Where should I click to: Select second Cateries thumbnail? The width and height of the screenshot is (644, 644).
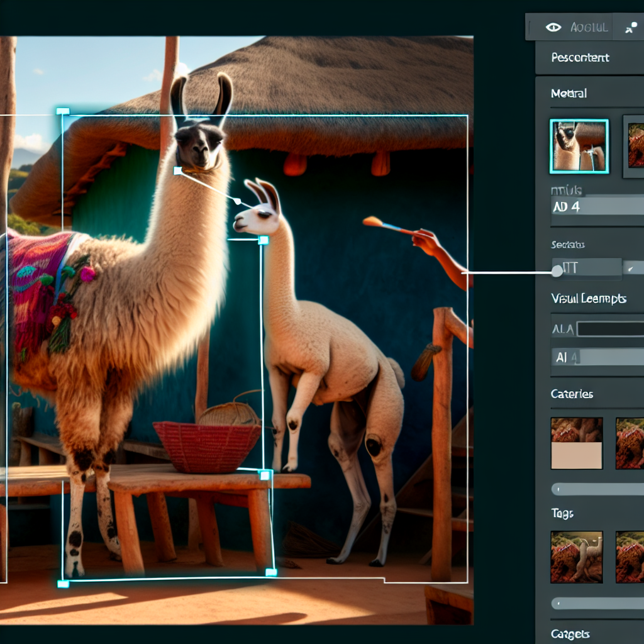tap(631, 443)
